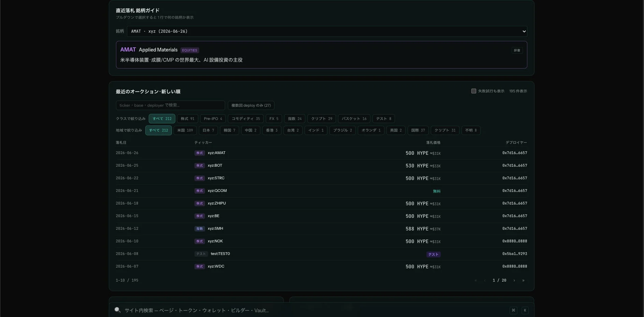The height and width of the screenshot is (317, 644).
Task: Click the ticker・base・deployer search field
Action: click(170, 105)
